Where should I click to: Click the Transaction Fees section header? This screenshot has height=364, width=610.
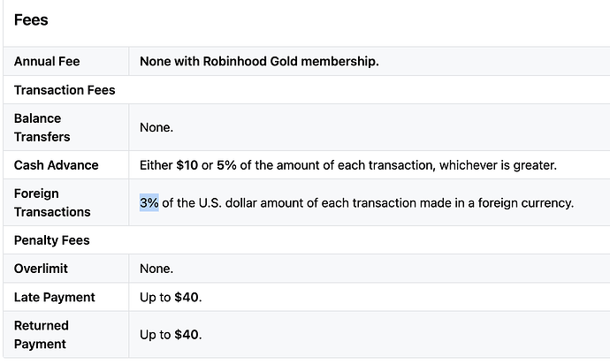pos(65,90)
